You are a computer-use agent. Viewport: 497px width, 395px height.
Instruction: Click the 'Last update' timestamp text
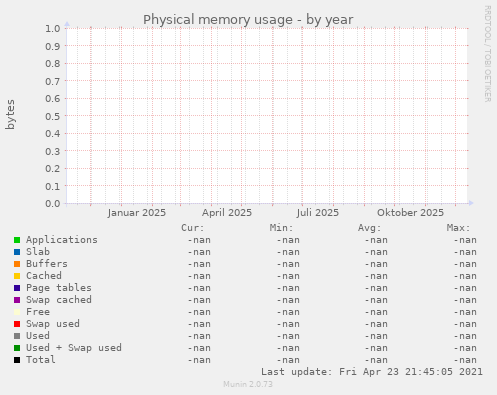[x=372, y=372]
